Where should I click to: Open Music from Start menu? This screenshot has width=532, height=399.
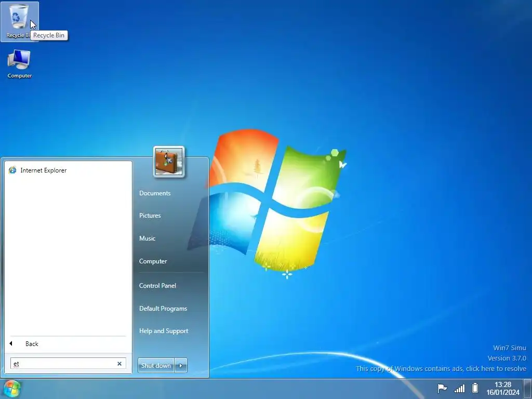click(147, 238)
